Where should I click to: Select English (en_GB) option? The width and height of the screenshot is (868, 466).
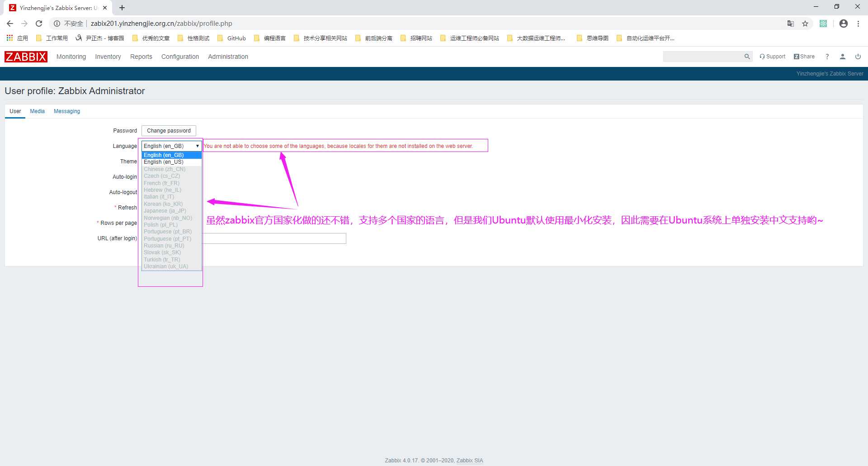coord(171,155)
